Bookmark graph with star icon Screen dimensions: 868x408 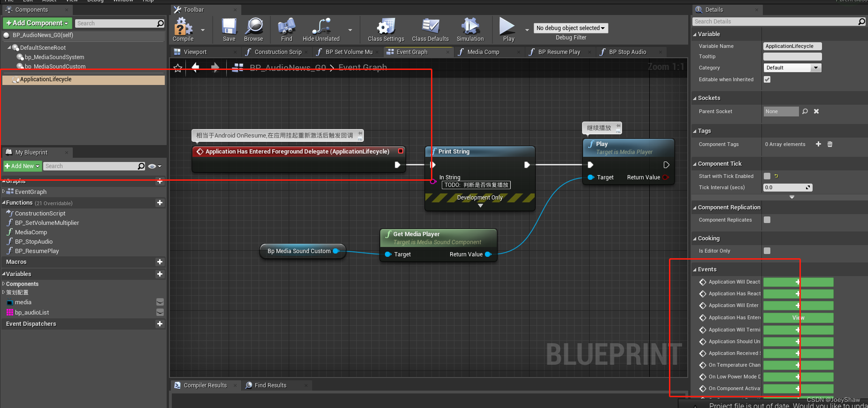[178, 68]
